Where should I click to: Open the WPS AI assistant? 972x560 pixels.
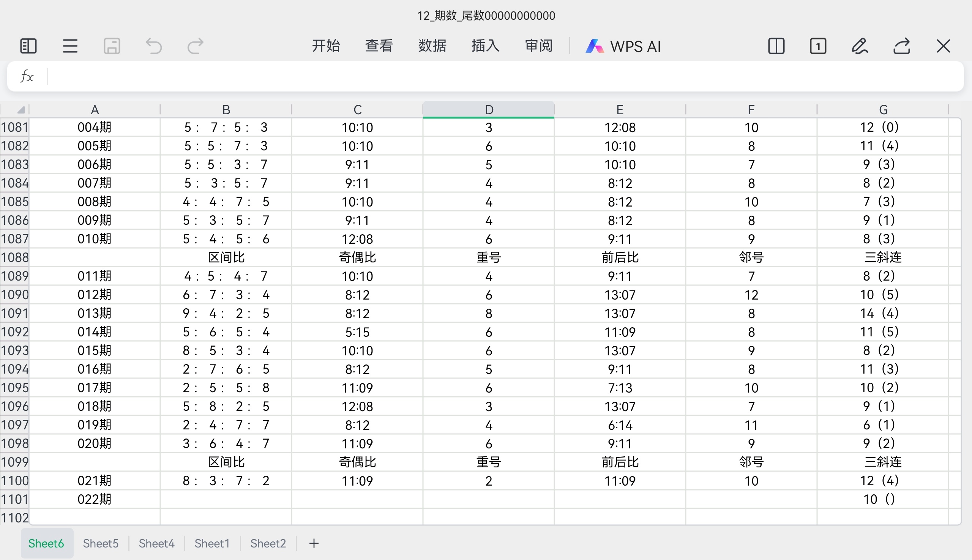(623, 46)
